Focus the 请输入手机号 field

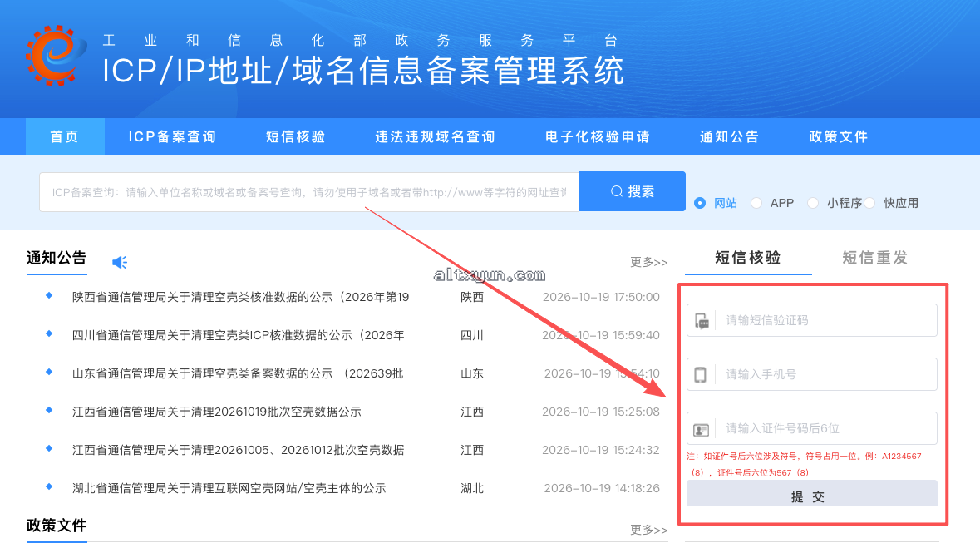point(812,374)
